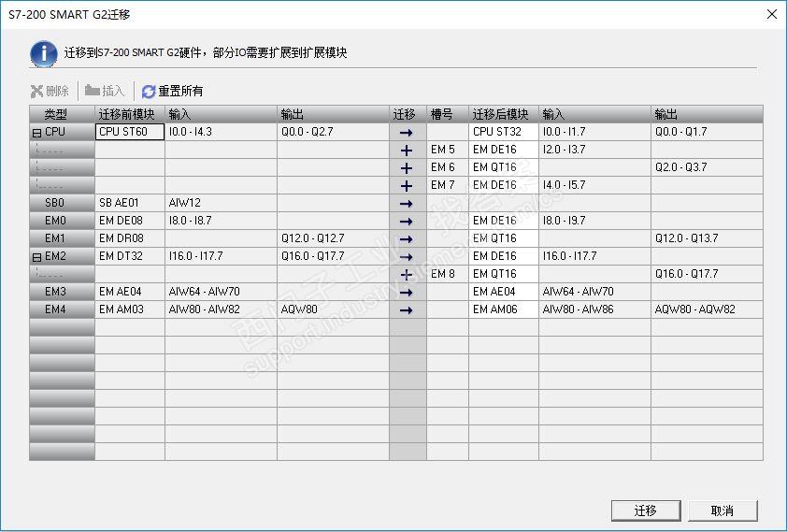Image resolution: width=787 pixels, height=532 pixels.
Task: Click the plus icon in EM 6 row
Action: pos(407,168)
